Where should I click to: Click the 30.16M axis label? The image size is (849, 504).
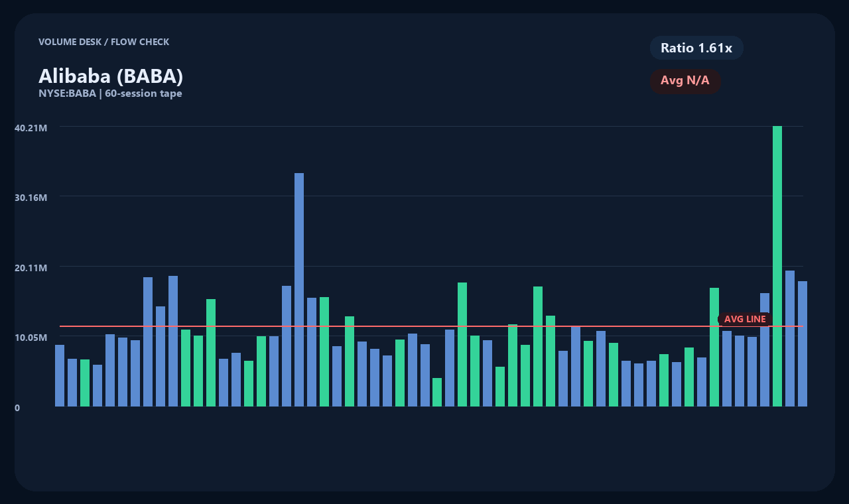pos(31,198)
